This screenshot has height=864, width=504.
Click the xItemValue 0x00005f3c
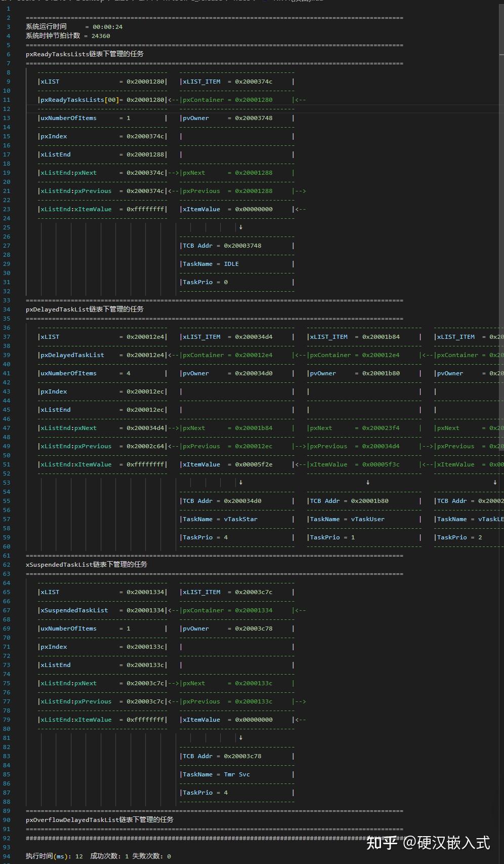(x=381, y=464)
